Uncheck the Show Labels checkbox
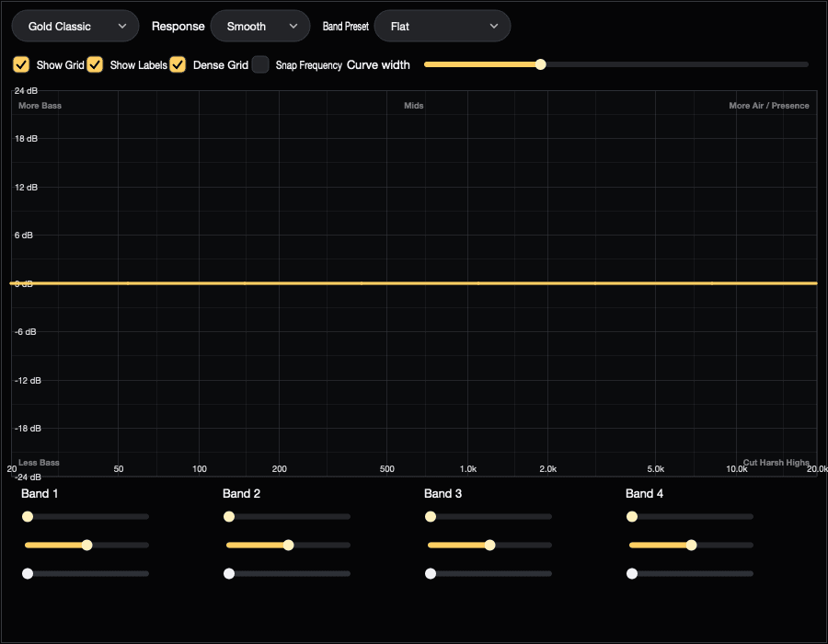 tap(95, 64)
